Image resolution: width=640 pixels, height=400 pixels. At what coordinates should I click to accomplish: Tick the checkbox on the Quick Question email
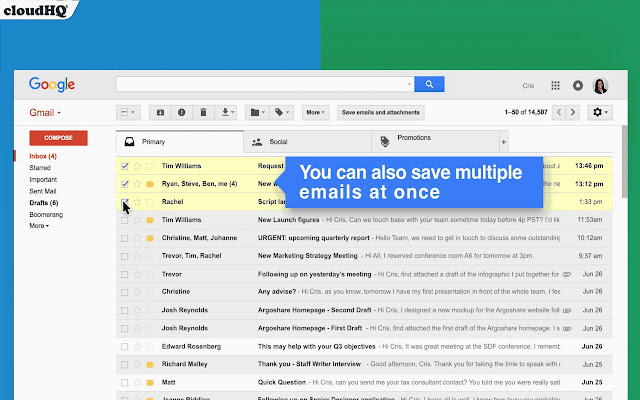point(124,382)
